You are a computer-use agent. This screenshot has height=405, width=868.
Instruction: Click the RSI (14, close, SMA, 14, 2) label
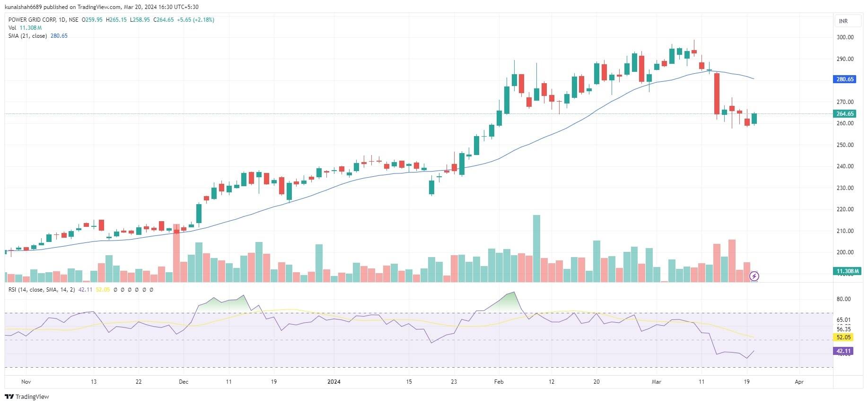42,290
